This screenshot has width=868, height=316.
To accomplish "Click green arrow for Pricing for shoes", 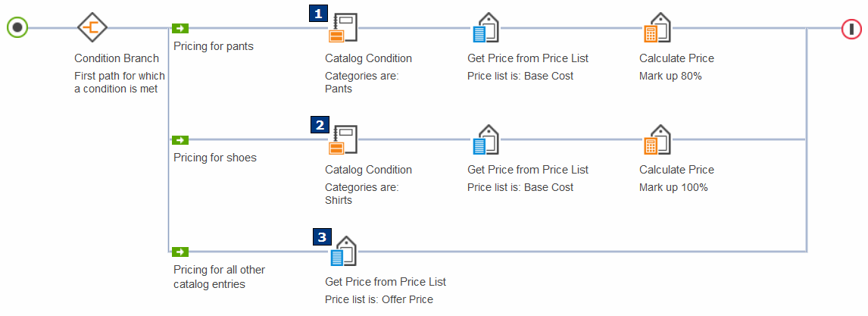I will (x=180, y=140).
